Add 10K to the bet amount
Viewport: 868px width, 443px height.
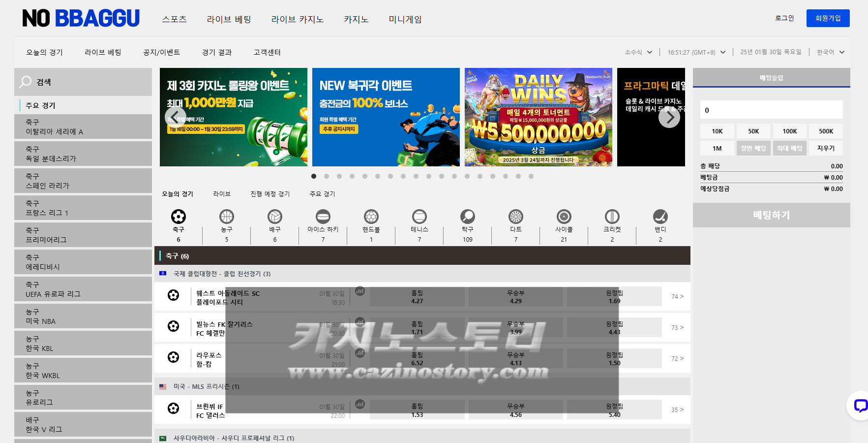click(717, 131)
